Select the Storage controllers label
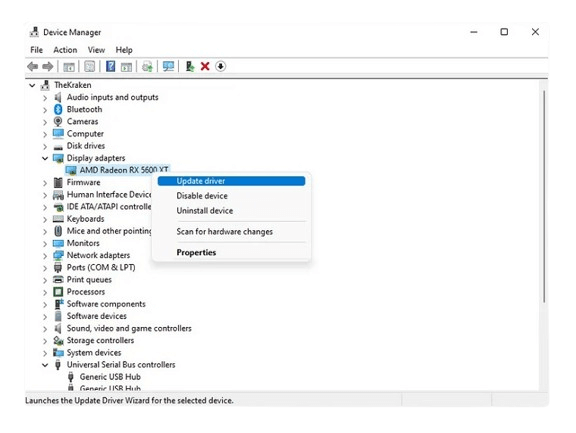Screen dimensions: 576x433 pos(100,340)
